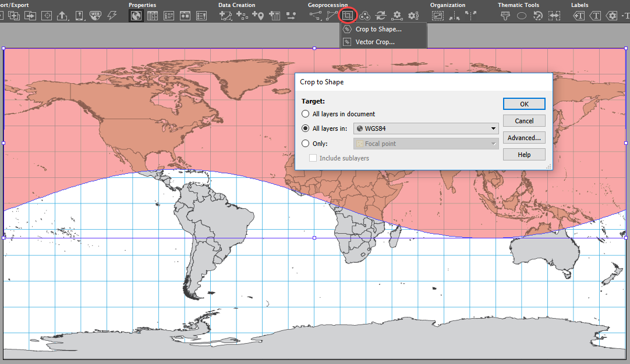Click the Thematic Tools section label
Screen dimensions: 630x364
[x=518, y=5]
